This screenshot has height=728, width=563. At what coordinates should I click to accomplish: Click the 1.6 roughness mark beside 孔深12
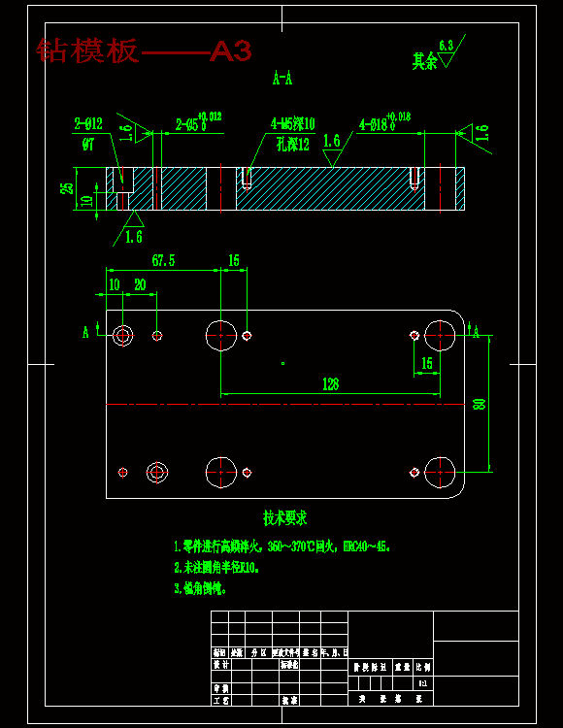336,148
